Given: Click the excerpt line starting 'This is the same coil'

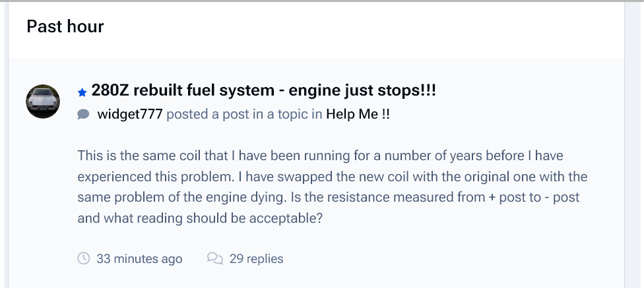Looking at the screenshot, I should coord(321,156).
